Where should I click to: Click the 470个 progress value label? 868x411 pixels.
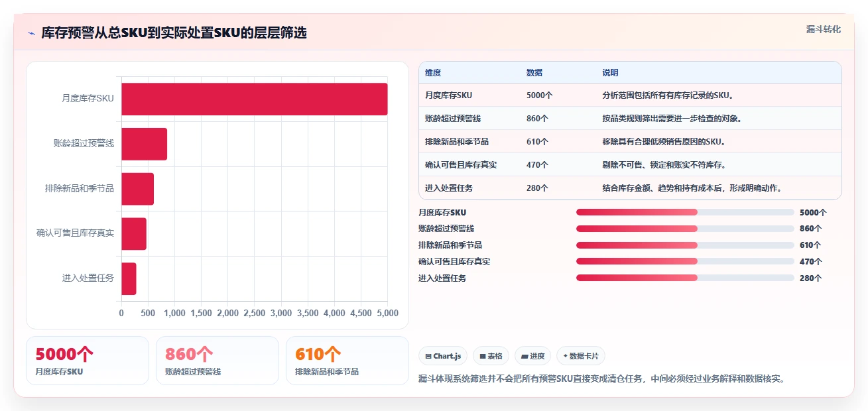click(810, 262)
